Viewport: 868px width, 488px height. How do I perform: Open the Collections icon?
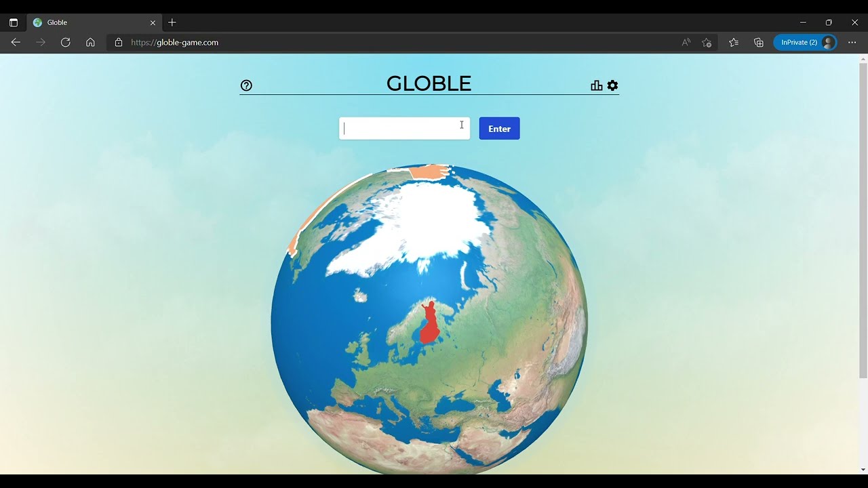[x=759, y=42]
